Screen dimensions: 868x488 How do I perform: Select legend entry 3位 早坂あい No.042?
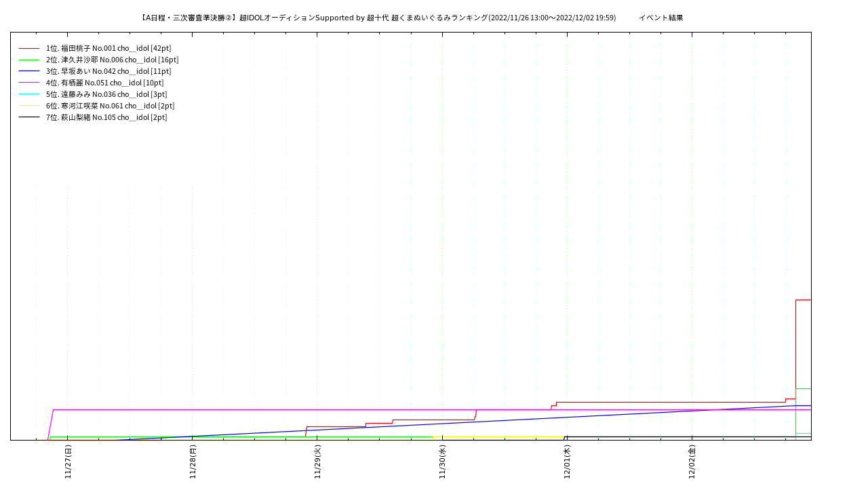tap(108, 71)
